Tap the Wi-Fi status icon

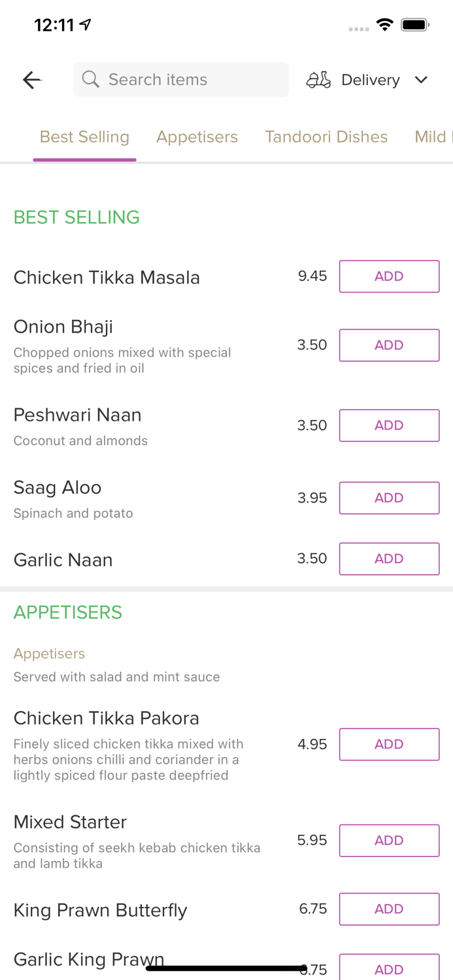(x=384, y=25)
